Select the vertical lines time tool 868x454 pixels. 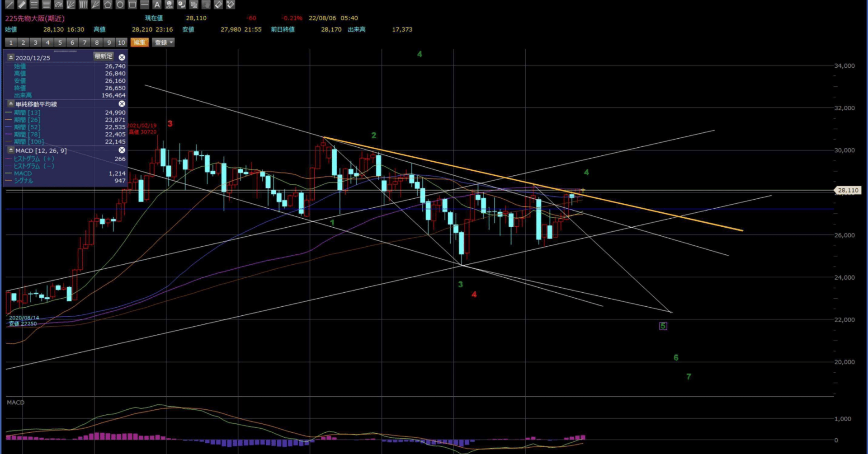[83, 5]
